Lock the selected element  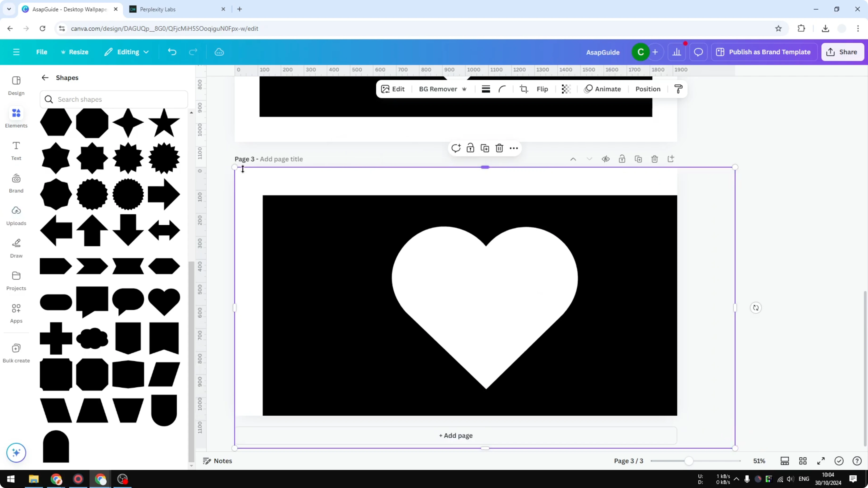[x=470, y=148]
